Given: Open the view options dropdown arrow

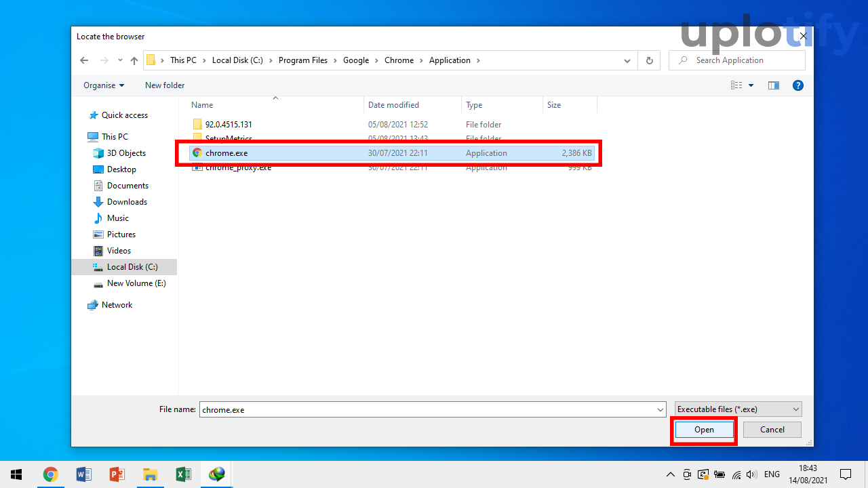Looking at the screenshot, I should click(x=751, y=85).
